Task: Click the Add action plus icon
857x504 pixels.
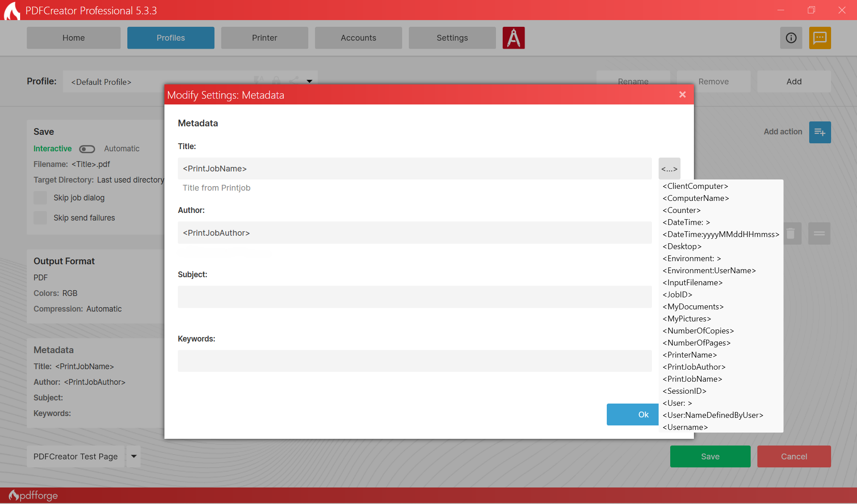Action: 819,132
